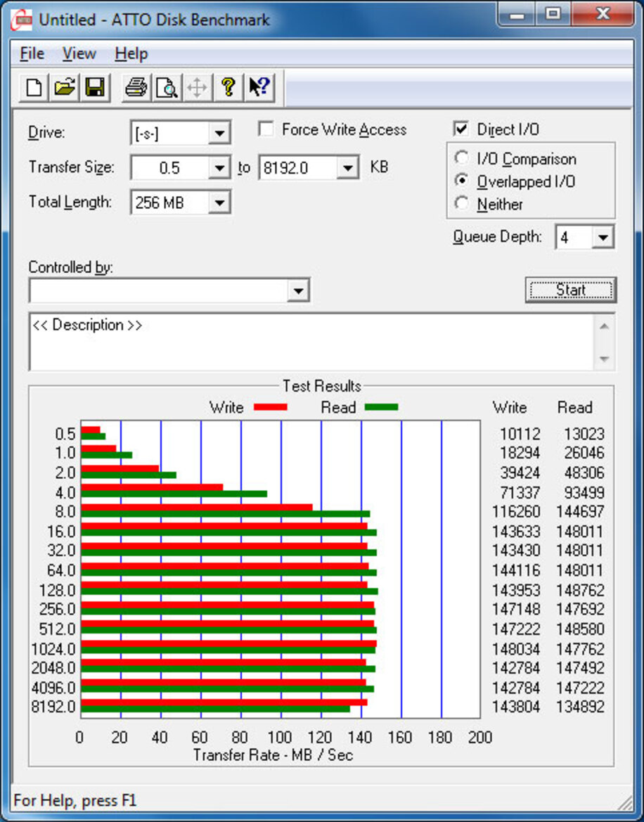Expand the Controlled by dropdown
The width and height of the screenshot is (644, 822).
tap(298, 290)
